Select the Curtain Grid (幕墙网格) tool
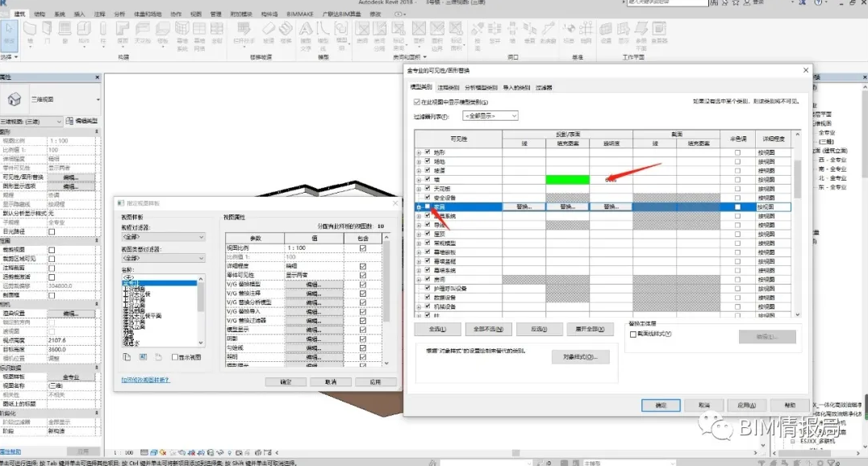 199,35
